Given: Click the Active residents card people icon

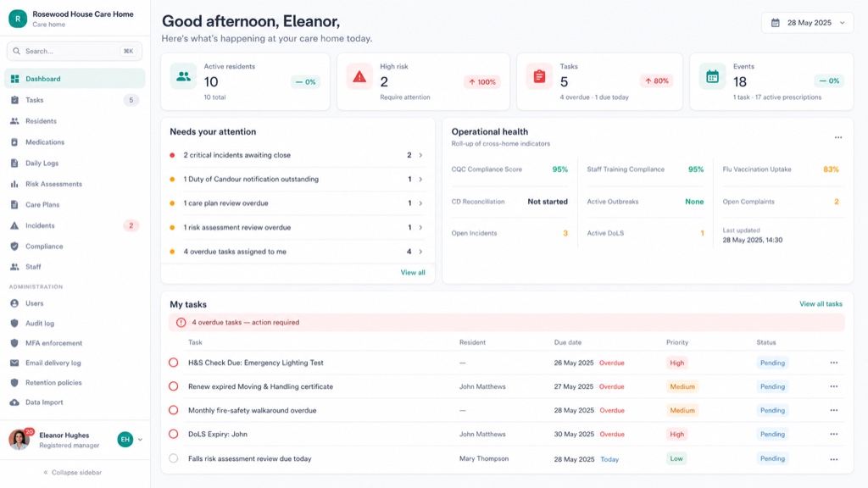Looking at the screenshot, I should 183,76.
